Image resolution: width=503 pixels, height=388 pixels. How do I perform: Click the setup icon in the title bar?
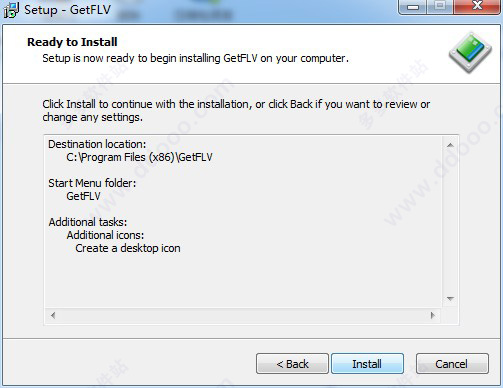click(11, 10)
